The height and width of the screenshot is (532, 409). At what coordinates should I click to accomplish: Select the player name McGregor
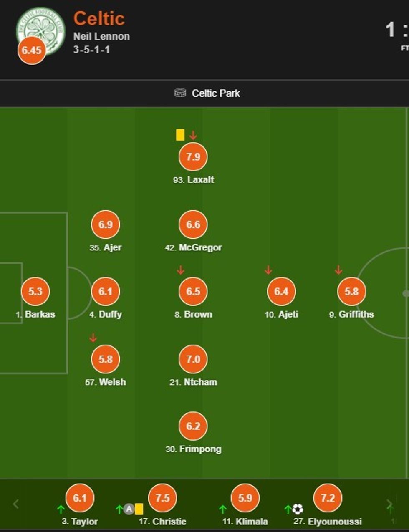click(200, 247)
